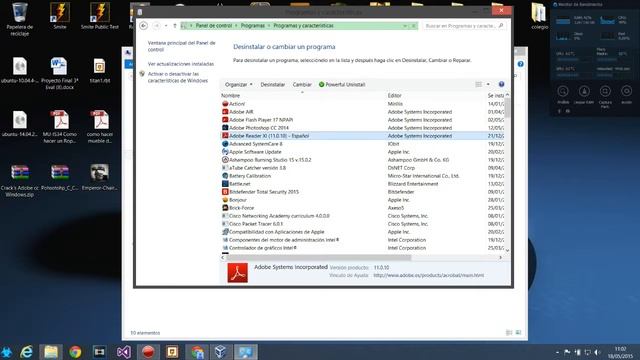Open the Adobe help link URL

[x=429, y=276]
